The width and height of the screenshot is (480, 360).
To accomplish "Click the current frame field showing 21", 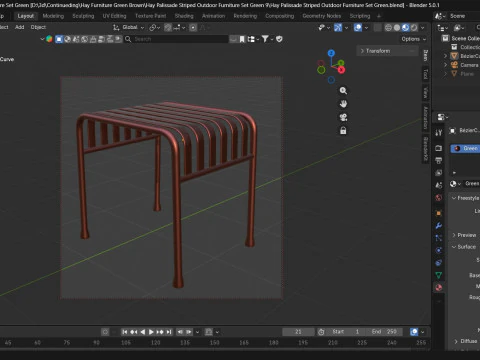I will [298, 332].
